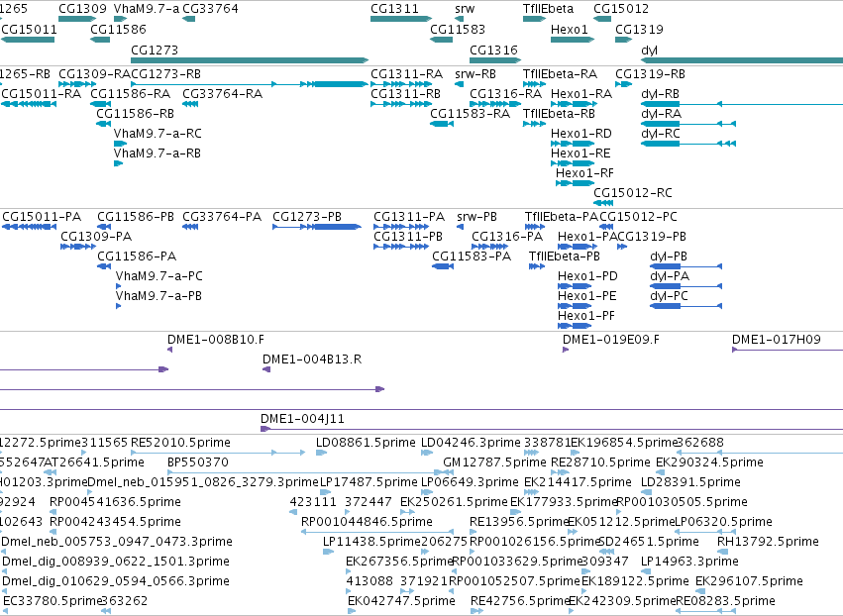Select transcript CG1316-RA label

pyautogui.click(x=505, y=93)
